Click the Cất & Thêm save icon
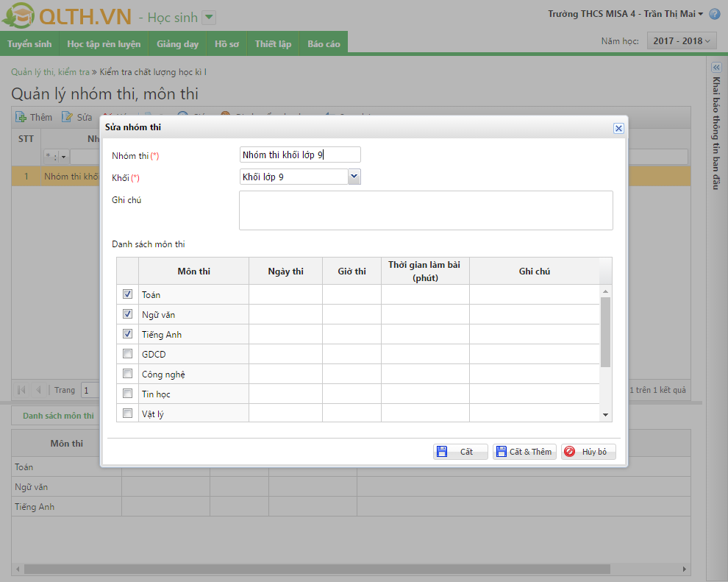728x582 pixels. (x=502, y=452)
